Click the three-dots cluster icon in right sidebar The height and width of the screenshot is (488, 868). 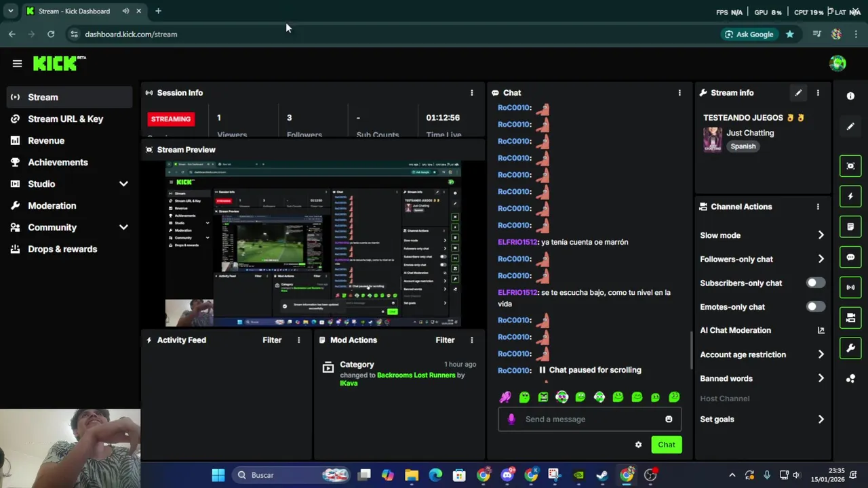(x=850, y=379)
